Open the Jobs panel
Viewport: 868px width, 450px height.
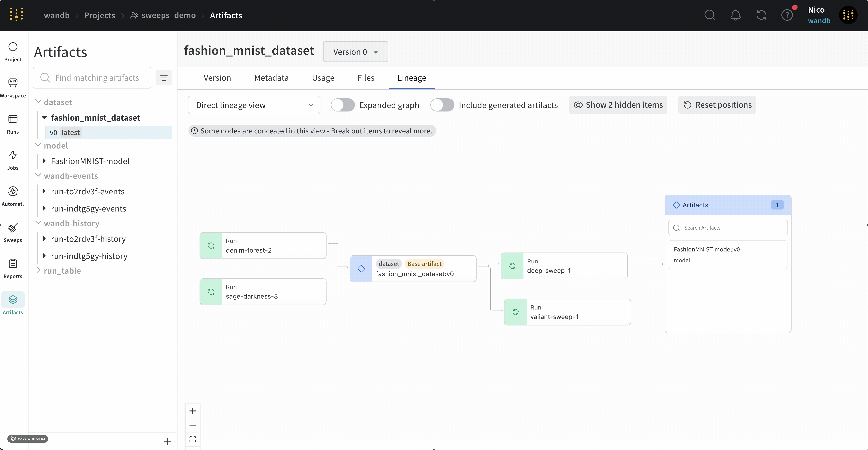(x=13, y=160)
